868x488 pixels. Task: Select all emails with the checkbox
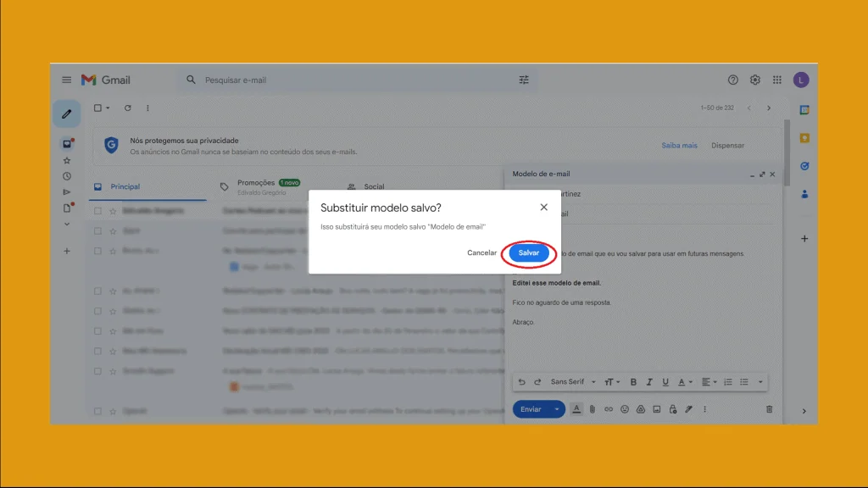click(97, 108)
